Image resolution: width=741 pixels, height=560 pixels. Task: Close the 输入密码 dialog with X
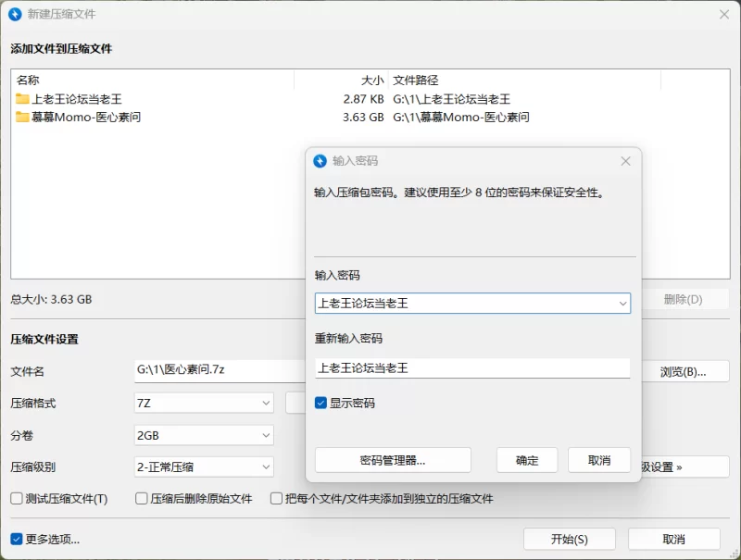625,161
